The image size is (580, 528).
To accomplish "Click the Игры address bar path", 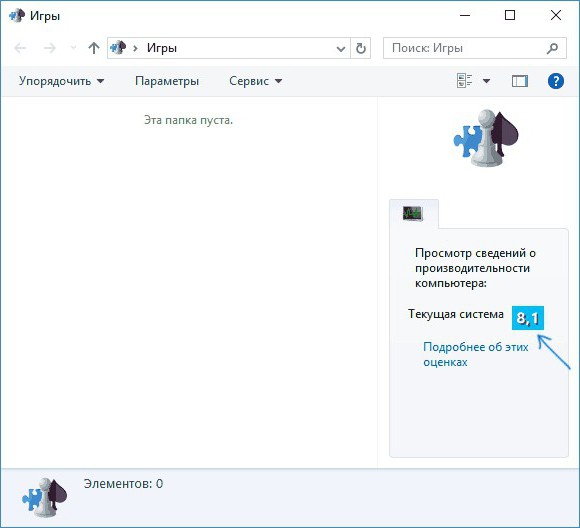I will pos(162,48).
